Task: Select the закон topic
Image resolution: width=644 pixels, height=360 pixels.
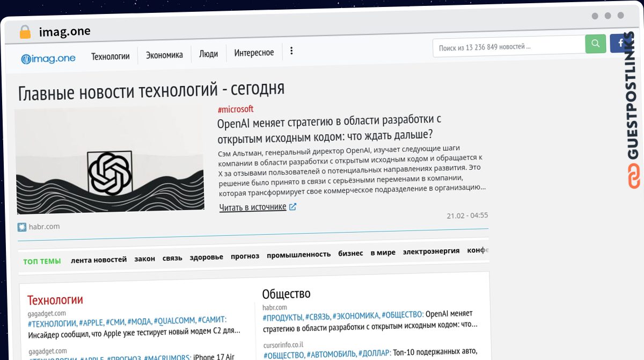Action: [145, 258]
